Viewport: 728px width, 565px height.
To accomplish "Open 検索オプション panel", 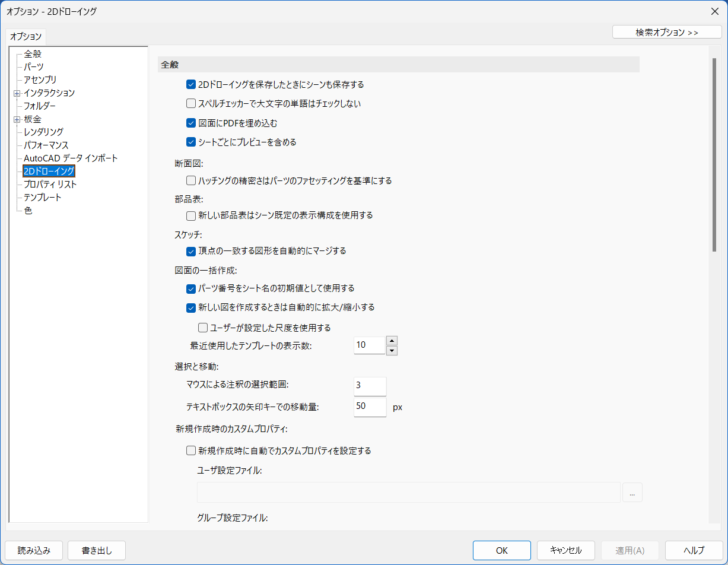I will coord(666,31).
